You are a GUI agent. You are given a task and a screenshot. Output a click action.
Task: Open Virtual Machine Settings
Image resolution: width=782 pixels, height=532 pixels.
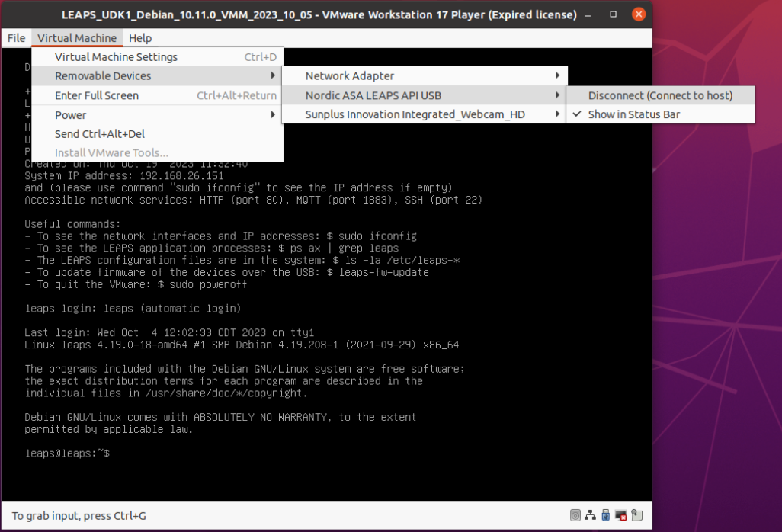(158, 57)
